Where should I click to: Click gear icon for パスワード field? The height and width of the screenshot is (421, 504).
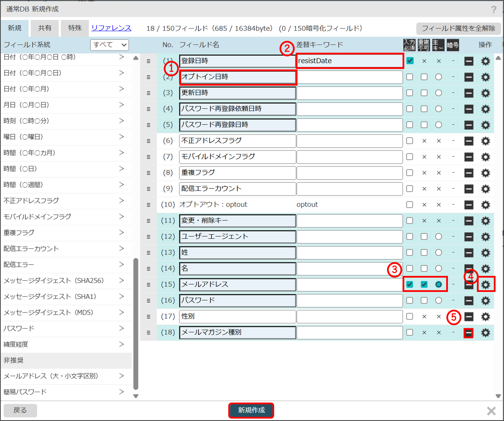pos(486,301)
